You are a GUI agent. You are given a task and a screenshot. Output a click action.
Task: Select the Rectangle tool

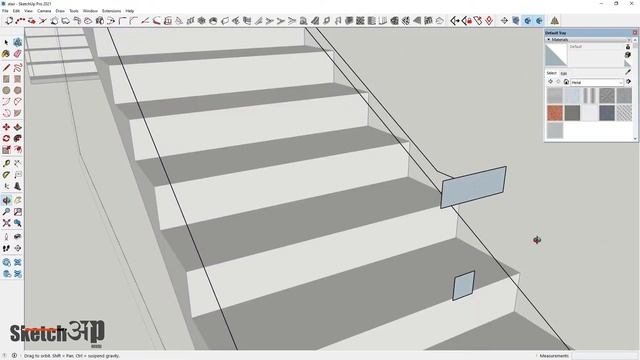(6, 79)
